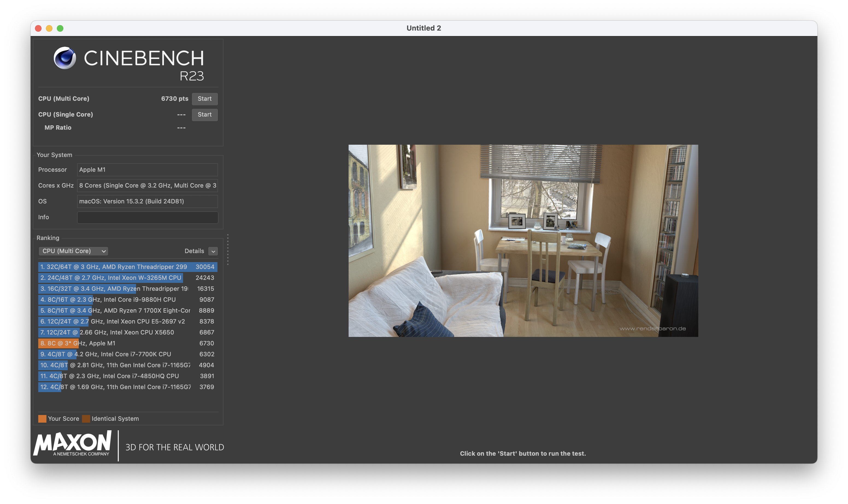Click the MAXON company logo
The image size is (848, 504).
coord(72,443)
